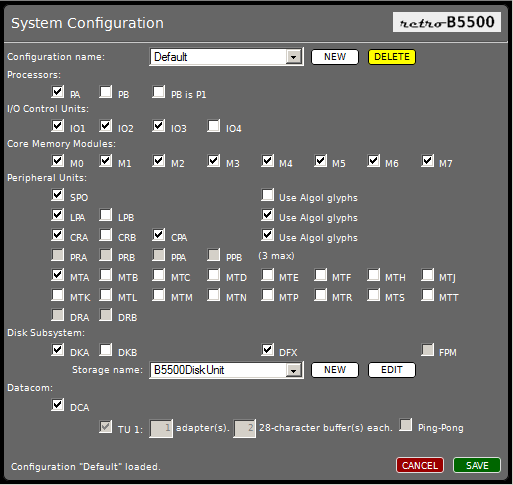Enable the MTN tape unit
This screenshot has height=485, width=513.
click(214, 295)
